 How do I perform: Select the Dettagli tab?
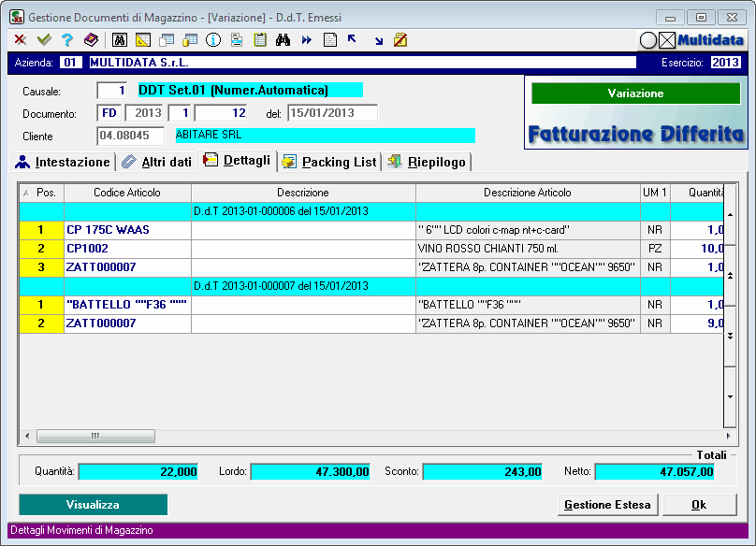(237, 161)
